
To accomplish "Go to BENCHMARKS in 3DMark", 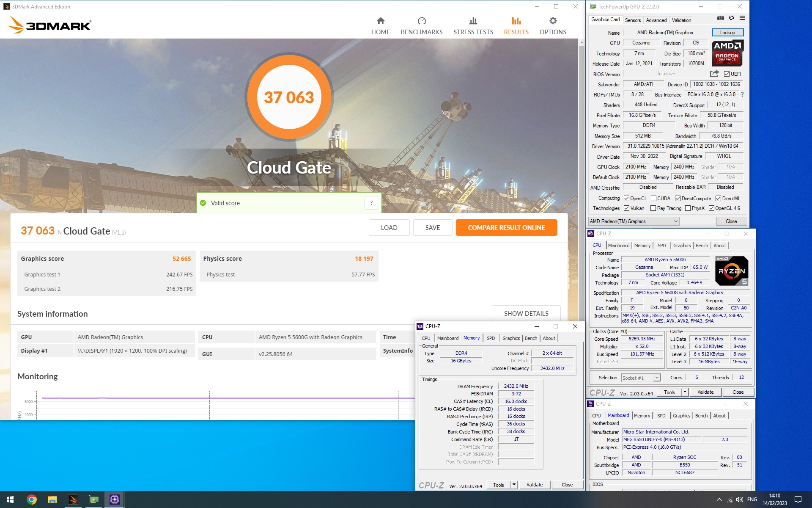I will [421, 26].
